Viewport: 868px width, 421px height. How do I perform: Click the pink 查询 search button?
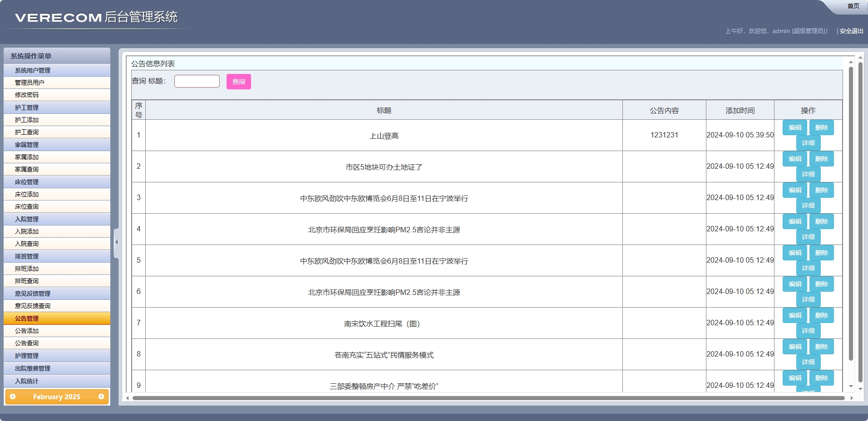point(238,82)
